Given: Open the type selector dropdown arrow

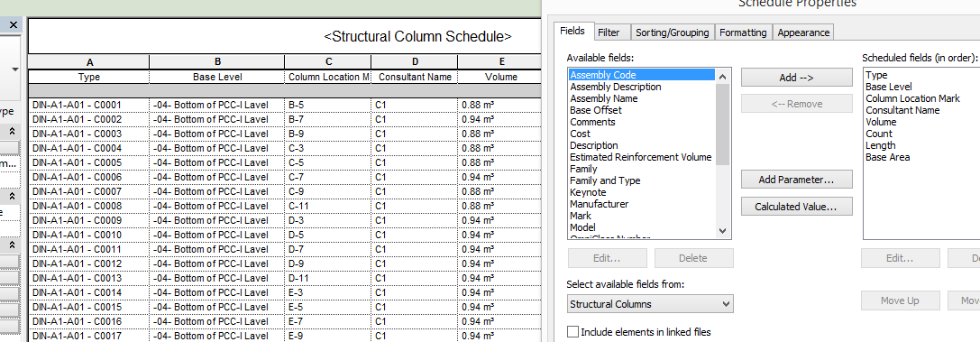Looking at the screenshot, I should (x=15, y=69).
